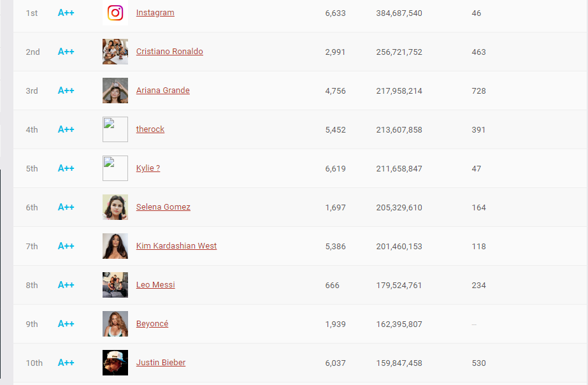
Task: Open Selena Gomez's avatar image
Action: 115,207
